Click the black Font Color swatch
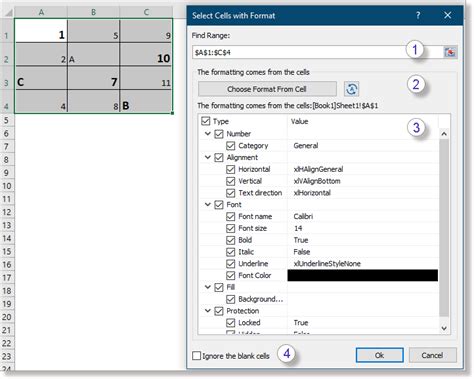 pos(363,275)
